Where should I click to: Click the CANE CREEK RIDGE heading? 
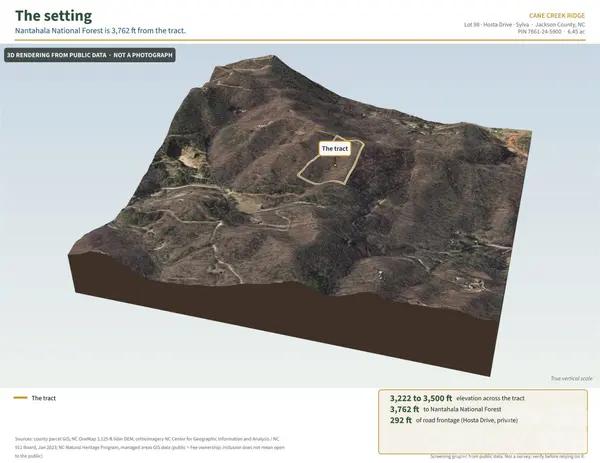pos(557,16)
